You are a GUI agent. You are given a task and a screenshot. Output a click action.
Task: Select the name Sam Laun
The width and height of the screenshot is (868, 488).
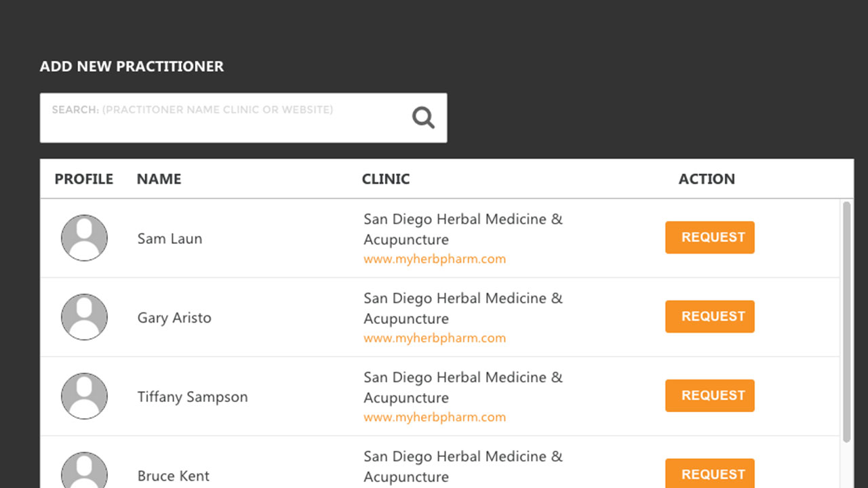click(170, 239)
